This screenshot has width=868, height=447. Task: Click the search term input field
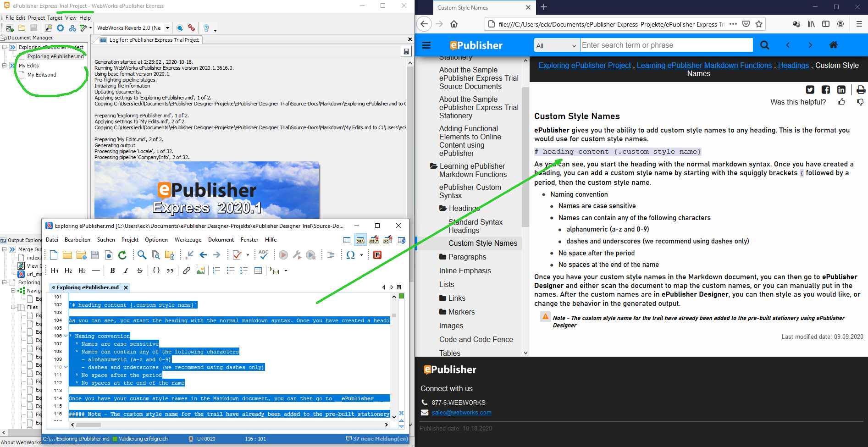(x=666, y=45)
